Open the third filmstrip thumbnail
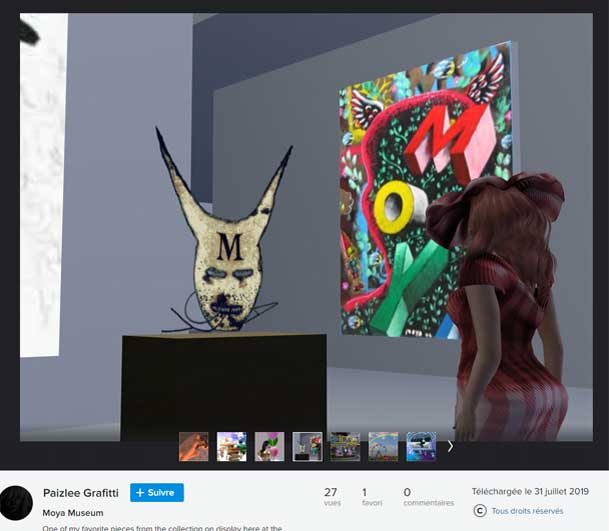This screenshot has width=609, height=531. click(x=270, y=446)
